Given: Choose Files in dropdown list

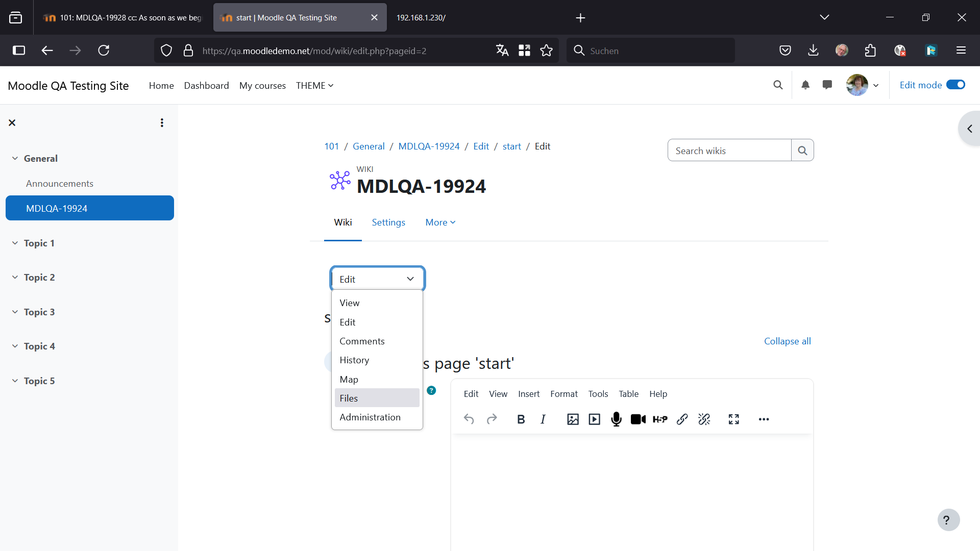Looking at the screenshot, I should 377,398.
